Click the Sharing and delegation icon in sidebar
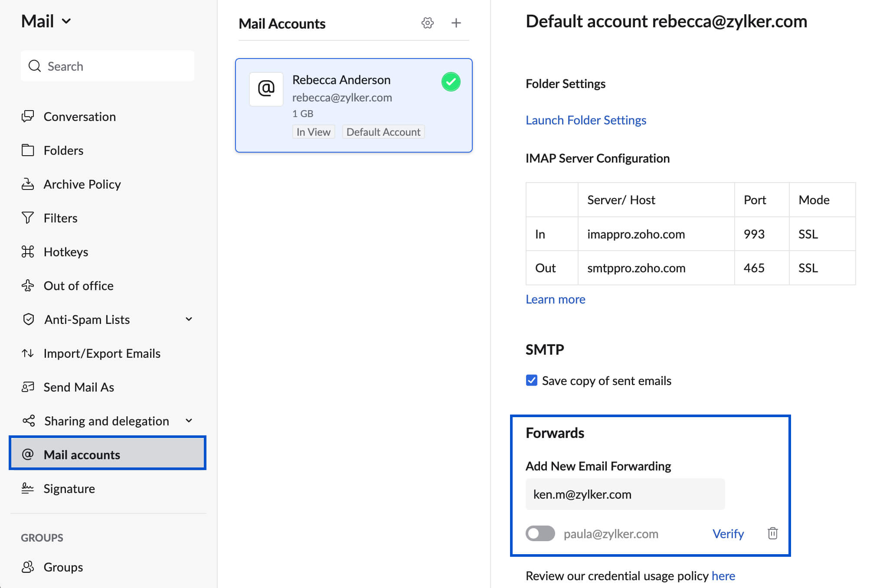The image size is (883, 588). [x=28, y=421]
